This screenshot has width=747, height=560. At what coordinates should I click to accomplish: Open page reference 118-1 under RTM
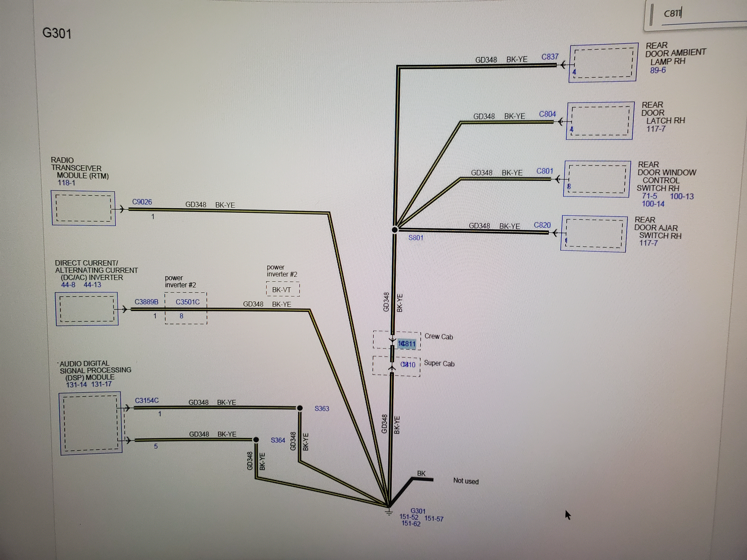(66, 183)
